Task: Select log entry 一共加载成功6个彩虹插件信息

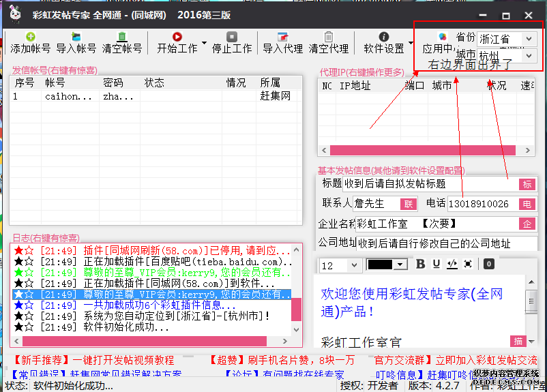Action: (152, 305)
